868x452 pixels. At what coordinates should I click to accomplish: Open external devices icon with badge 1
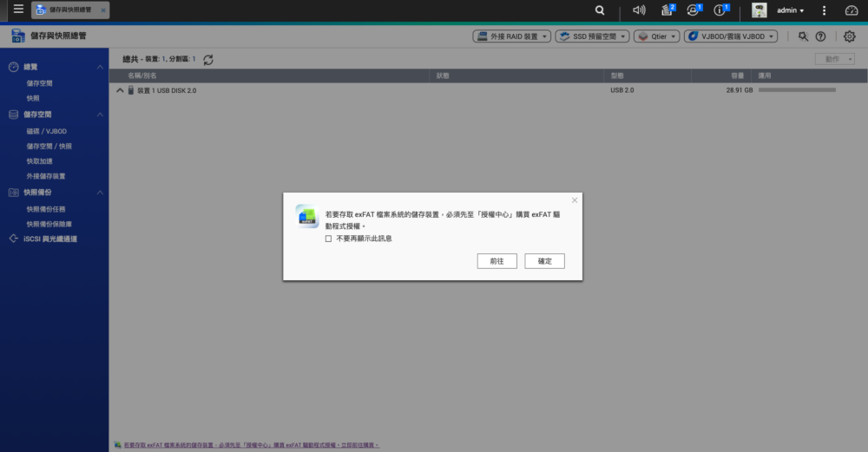point(694,10)
